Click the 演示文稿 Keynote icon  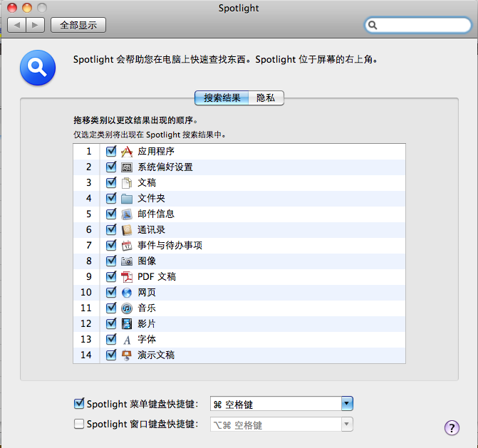click(127, 355)
